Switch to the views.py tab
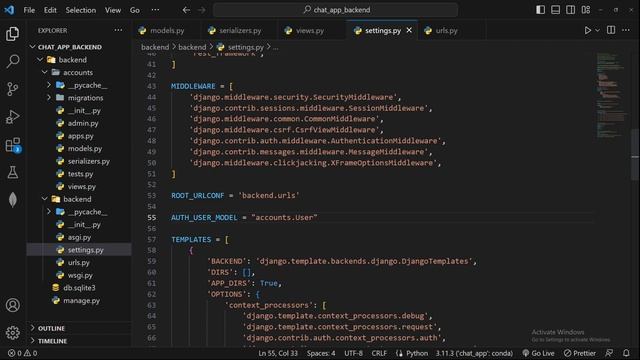The width and height of the screenshot is (640, 360). point(309,31)
